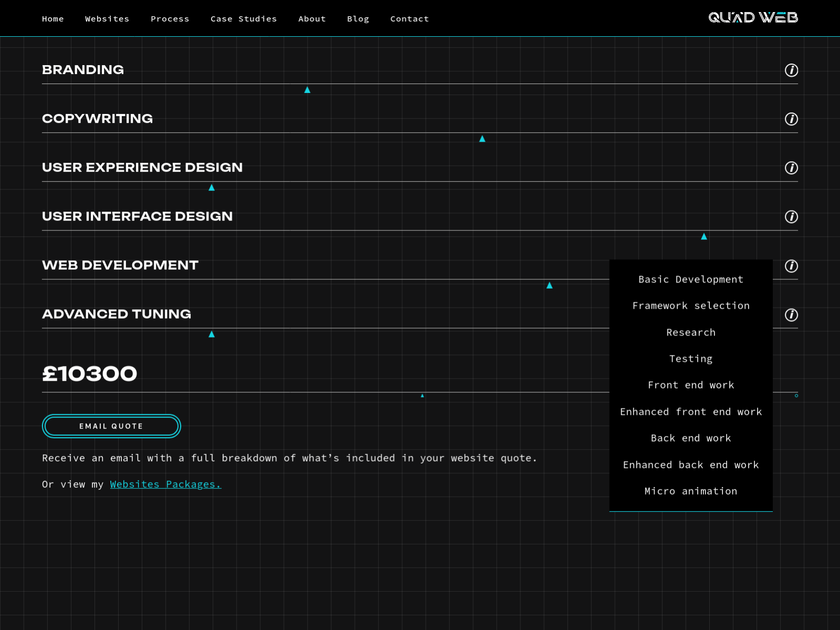Click Testing in the popup list
Screen dimensions: 840x630
click(x=691, y=359)
